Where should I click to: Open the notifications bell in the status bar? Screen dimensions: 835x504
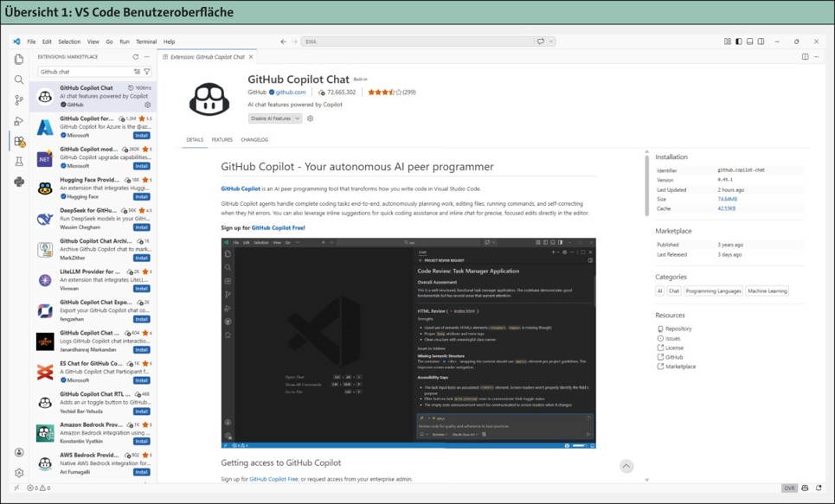pyautogui.click(x=819, y=488)
